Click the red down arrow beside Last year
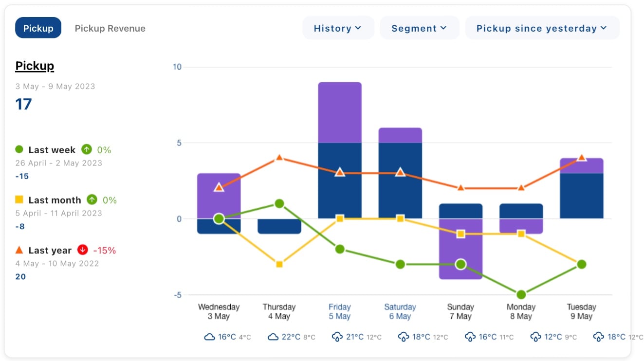Image resolution: width=644 pixels, height=361 pixels. tap(83, 250)
